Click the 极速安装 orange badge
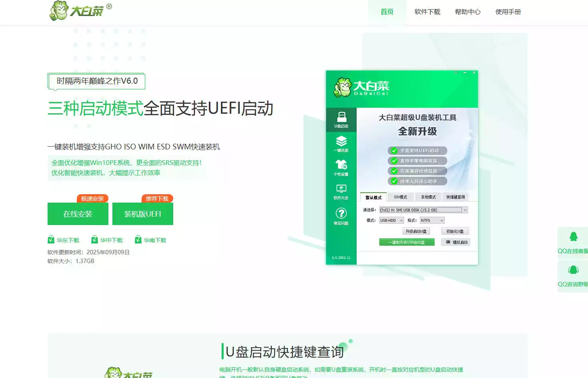 point(92,199)
